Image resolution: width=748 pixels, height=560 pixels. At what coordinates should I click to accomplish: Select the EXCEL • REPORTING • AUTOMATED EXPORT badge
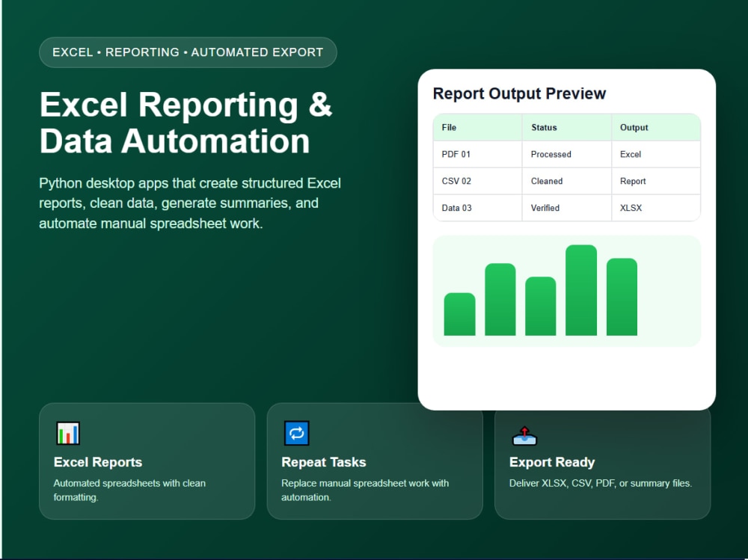tap(188, 52)
